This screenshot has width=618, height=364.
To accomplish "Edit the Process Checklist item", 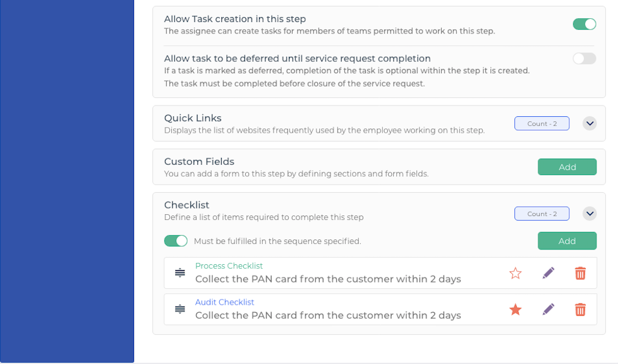I will click(548, 273).
